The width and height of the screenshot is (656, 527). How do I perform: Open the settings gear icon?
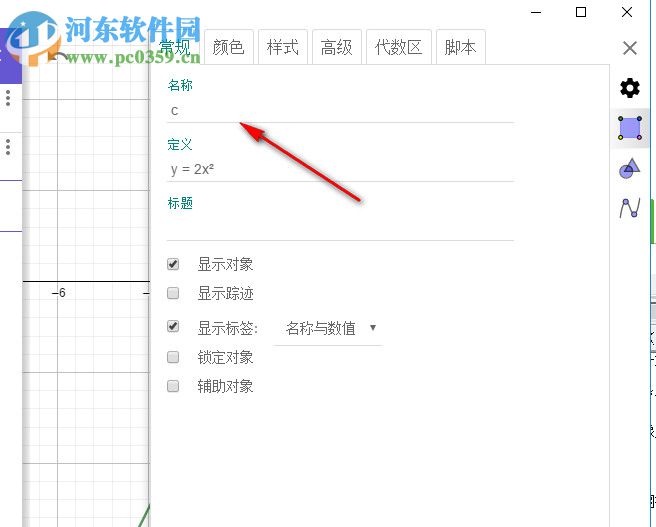point(630,88)
